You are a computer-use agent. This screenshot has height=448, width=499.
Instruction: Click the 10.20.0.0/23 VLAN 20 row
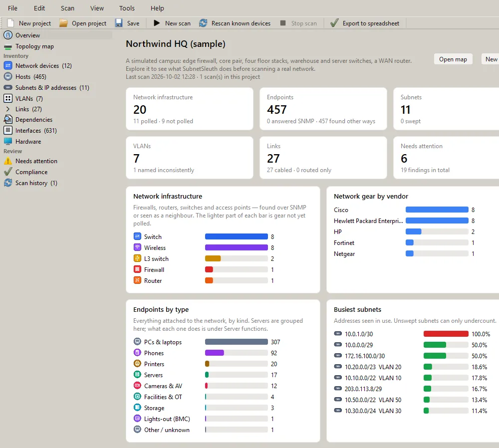click(x=412, y=367)
